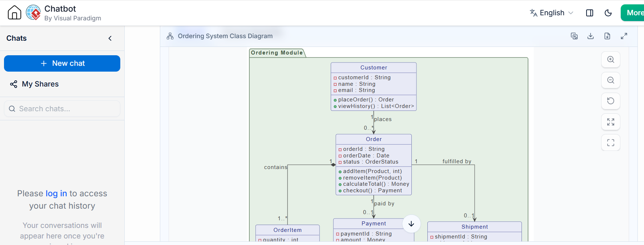Viewport: 644px width, 245px height.
Task: Collapse the Chats sidebar chevron
Action: pos(110,38)
